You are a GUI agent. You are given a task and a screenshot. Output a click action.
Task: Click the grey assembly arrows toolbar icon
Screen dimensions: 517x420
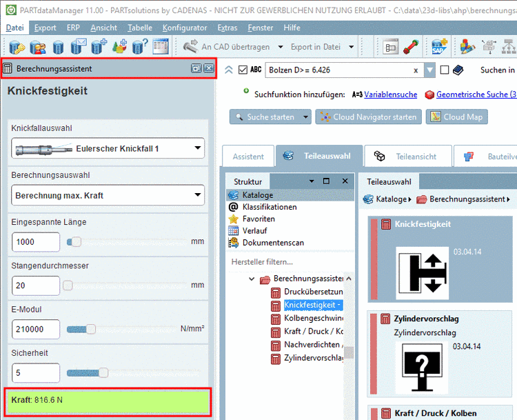[x=489, y=46]
